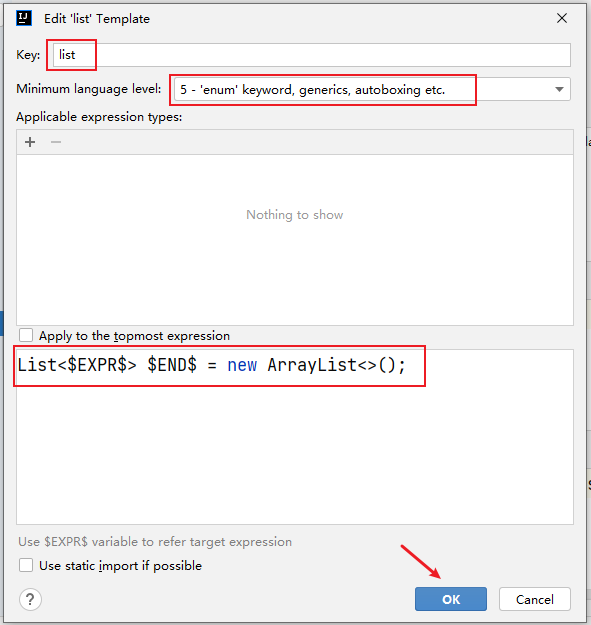Open help with the question mark icon
This screenshot has width=591, height=625.
[30, 599]
